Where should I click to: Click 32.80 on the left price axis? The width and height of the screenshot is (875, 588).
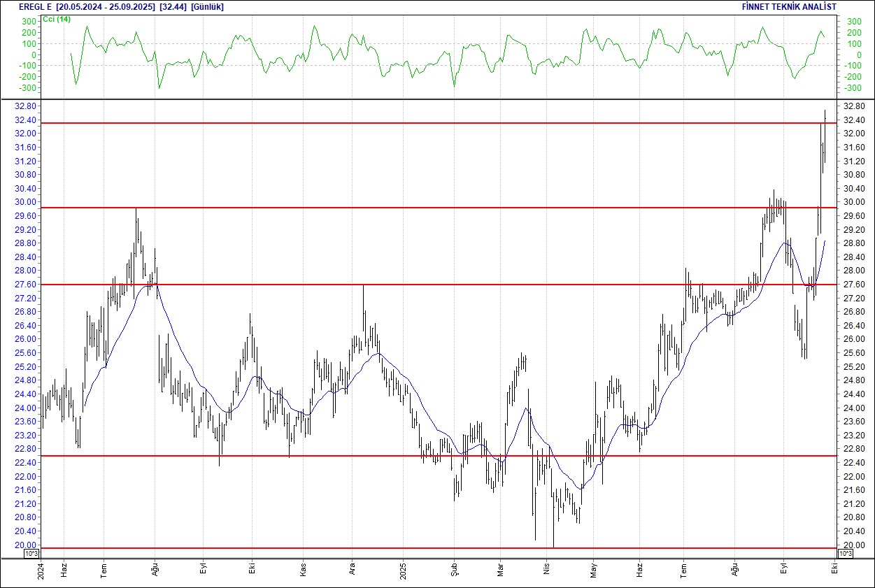26,106
